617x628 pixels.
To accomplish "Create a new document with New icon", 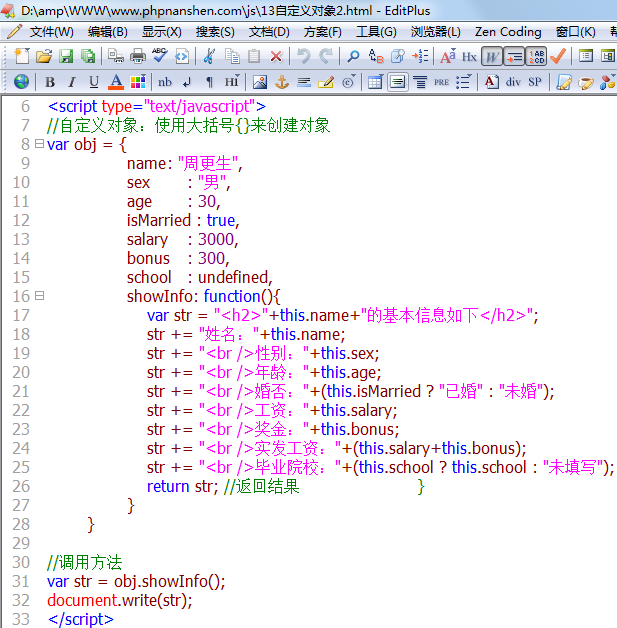I will pyautogui.click(x=22, y=56).
